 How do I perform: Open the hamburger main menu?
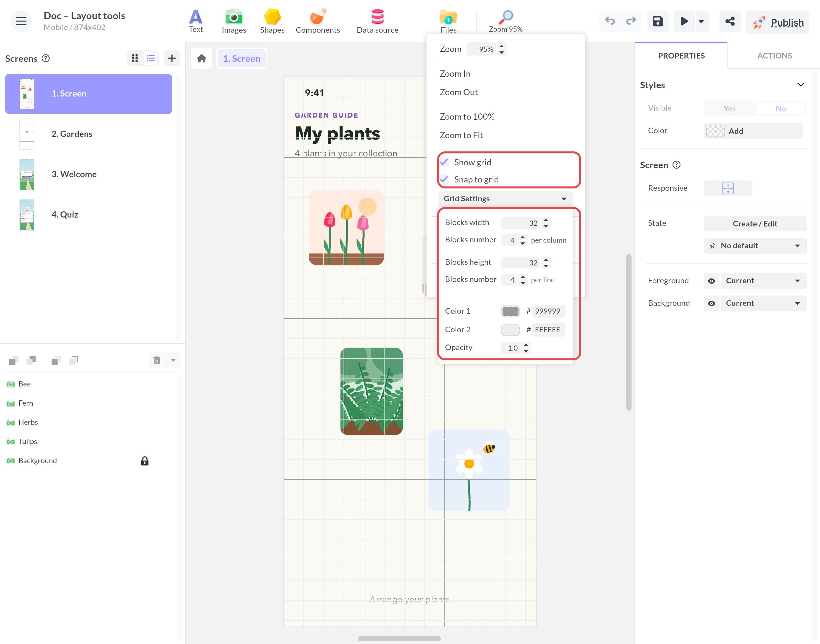point(21,21)
